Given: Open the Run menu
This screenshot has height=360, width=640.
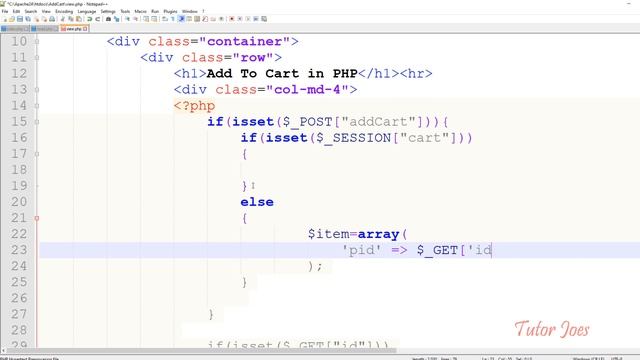Looking at the screenshot, I should pyautogui.click(x=155, y=11).
